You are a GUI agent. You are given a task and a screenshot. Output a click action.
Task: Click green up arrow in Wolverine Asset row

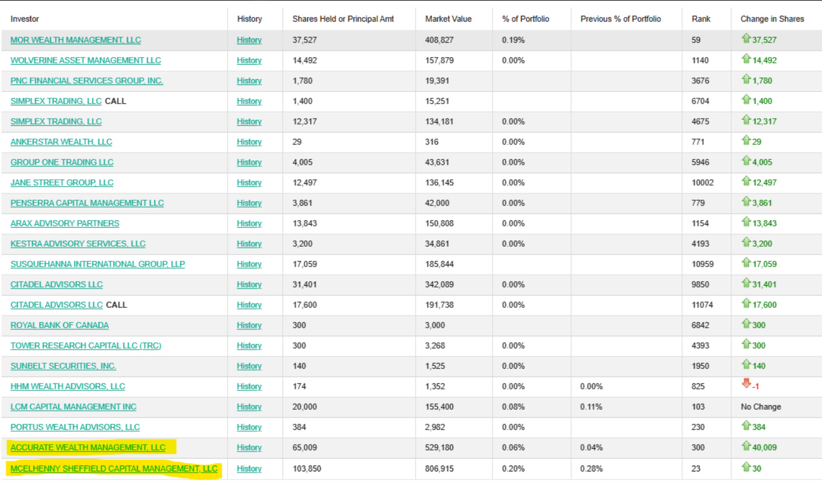(746, 59)
